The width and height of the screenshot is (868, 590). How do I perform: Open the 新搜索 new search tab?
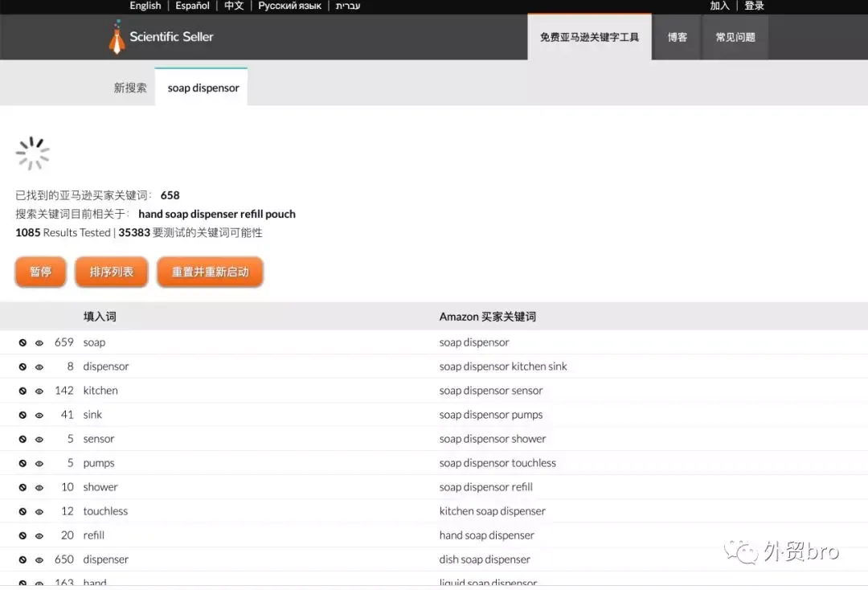[130, 88]
